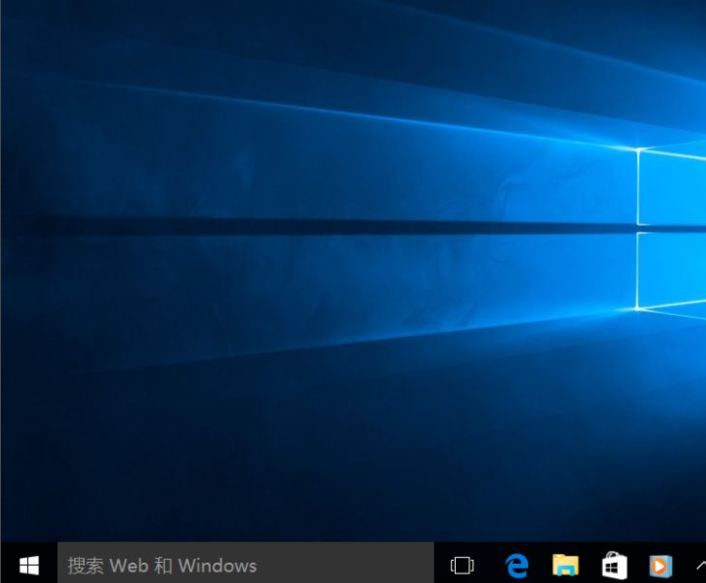Viewport: 706px width, 583px height.
Task: Open the Windows Start menu
Action: [x=29, y=565]
